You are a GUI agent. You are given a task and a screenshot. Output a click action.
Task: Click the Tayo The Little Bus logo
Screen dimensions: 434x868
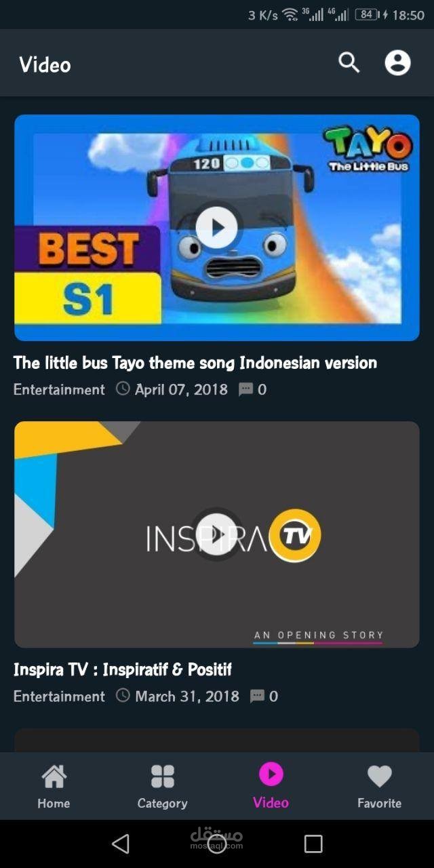tap(368, 148)
